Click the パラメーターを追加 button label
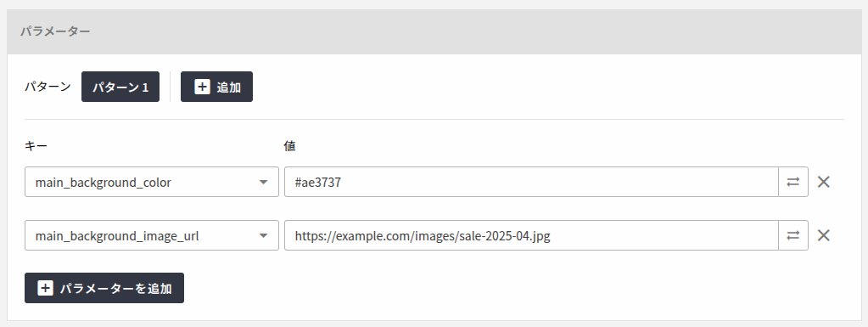This screenshot has height=327, width=868. pos(115,288)
